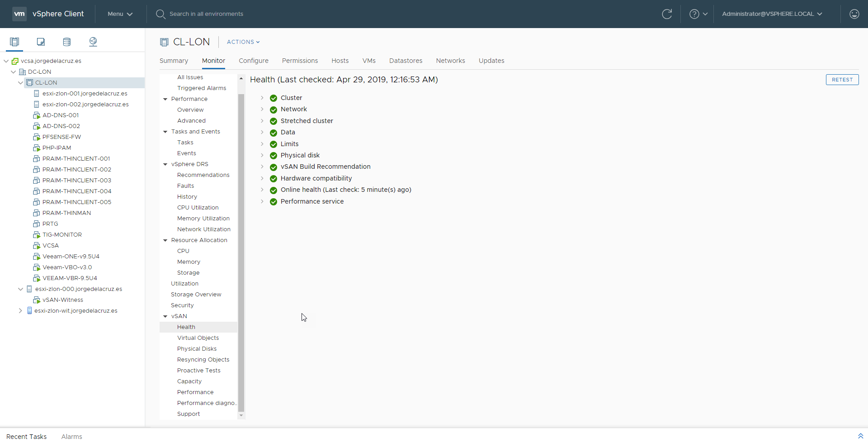Click the VM icon for AD-DNS-001
This screenshot has width=868, height=443.
click(x=37, y=115)
